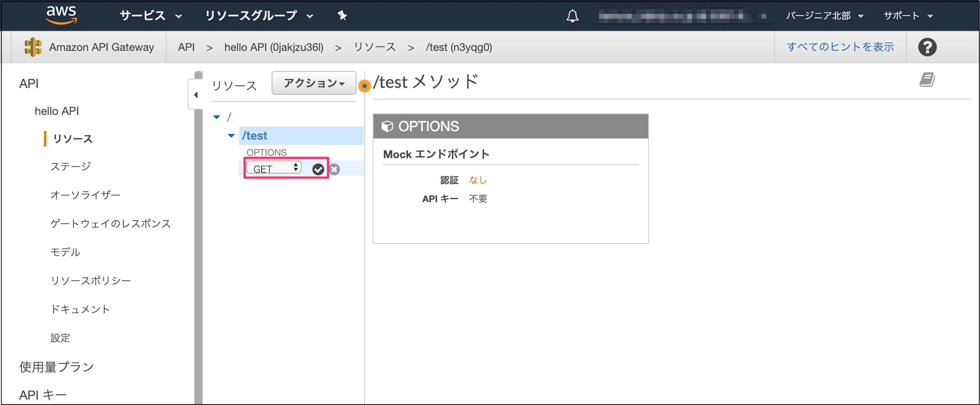Open ステージ in the sidebar
The height and width of the screenshot is (405, 980).
pos(71,166)
